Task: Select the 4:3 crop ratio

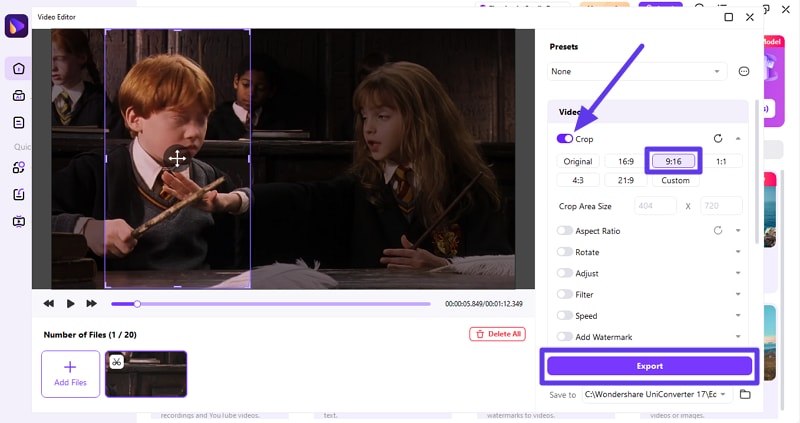Action: pyautogui.click(x=578, y=180)
